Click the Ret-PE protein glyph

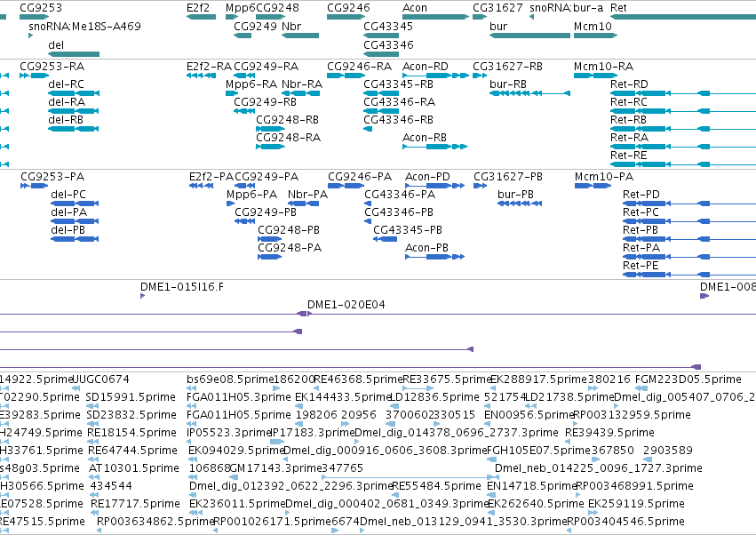(x=689, y=275)
